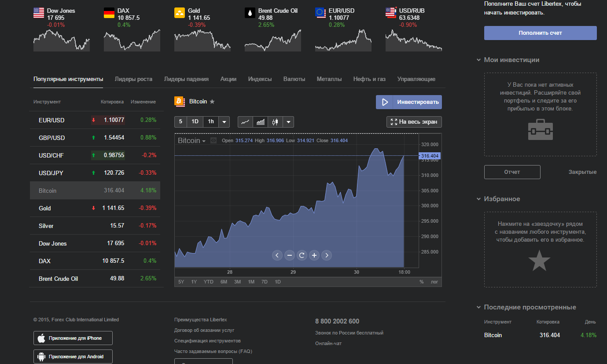Click the DAX German flag icon
607x364 pixels.
point(109,13)
